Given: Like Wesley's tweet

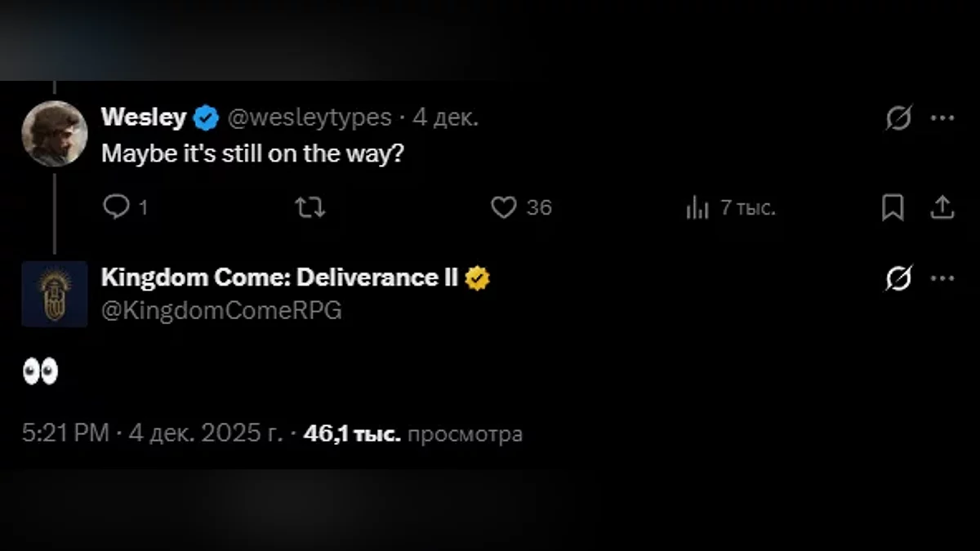Looking at the screenshot, I should tap(504, 208).
